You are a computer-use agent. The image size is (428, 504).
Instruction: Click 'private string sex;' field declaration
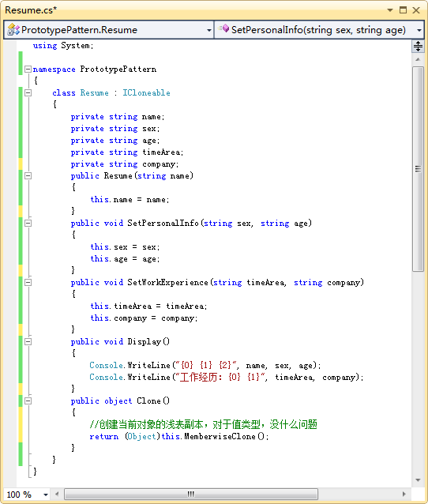(x=115, y=129)
